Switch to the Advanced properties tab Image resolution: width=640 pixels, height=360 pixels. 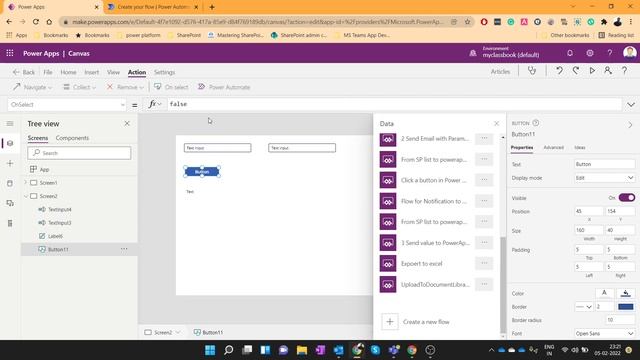pos(553,147)
